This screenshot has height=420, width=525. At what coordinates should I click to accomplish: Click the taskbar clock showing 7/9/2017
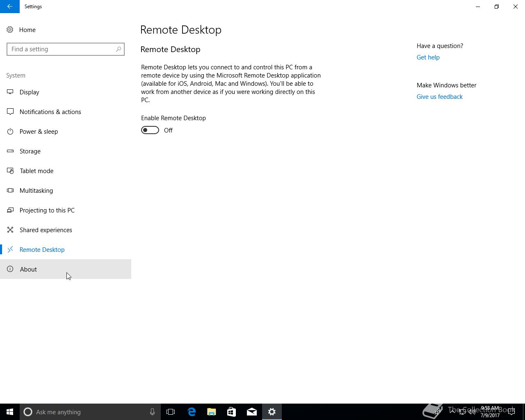click(x=490, y=412)
